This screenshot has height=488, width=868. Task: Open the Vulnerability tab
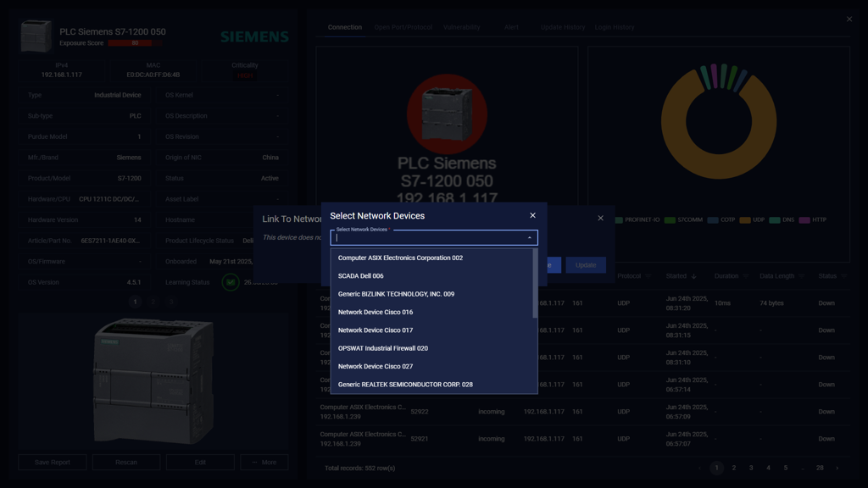tap(462, 27)
